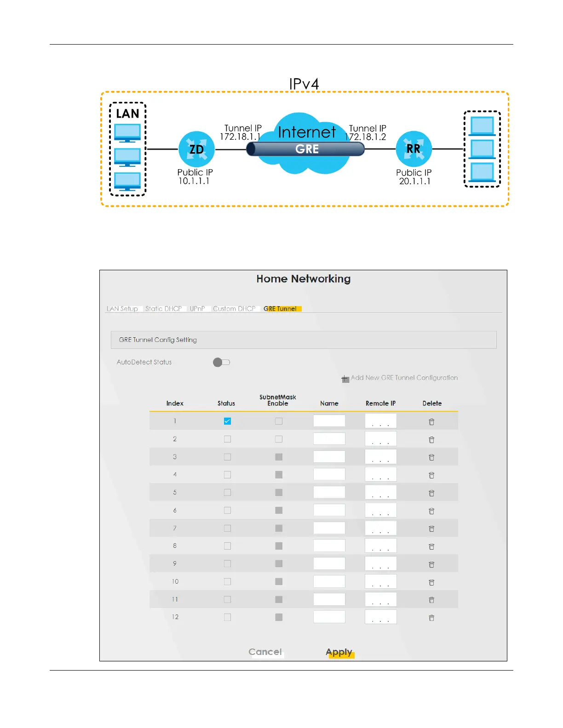Click the Remote IP field in row 1
Image resolution: width=563 pixels, height=728 pixels.
tap(381, 421)
